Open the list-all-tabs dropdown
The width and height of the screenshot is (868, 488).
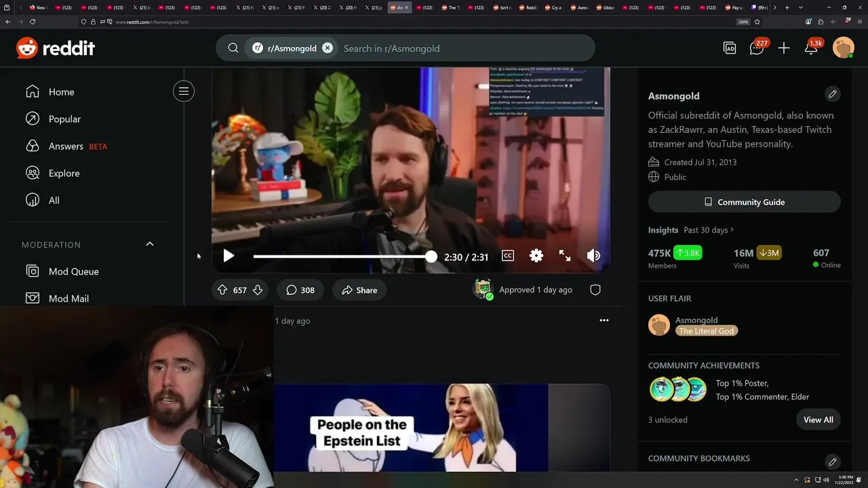[801, 7]
